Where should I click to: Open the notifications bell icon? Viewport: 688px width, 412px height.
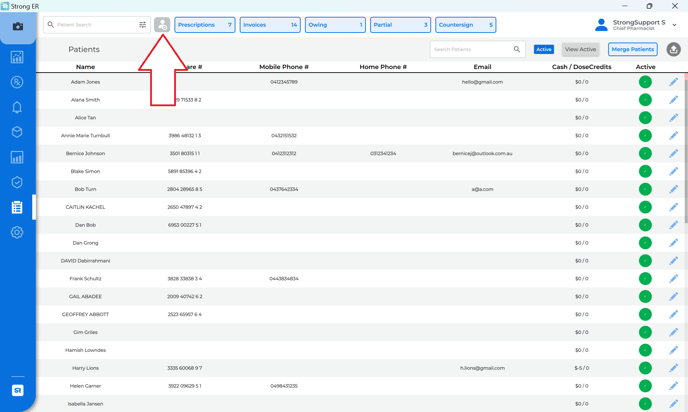click(x=17, y=107)
